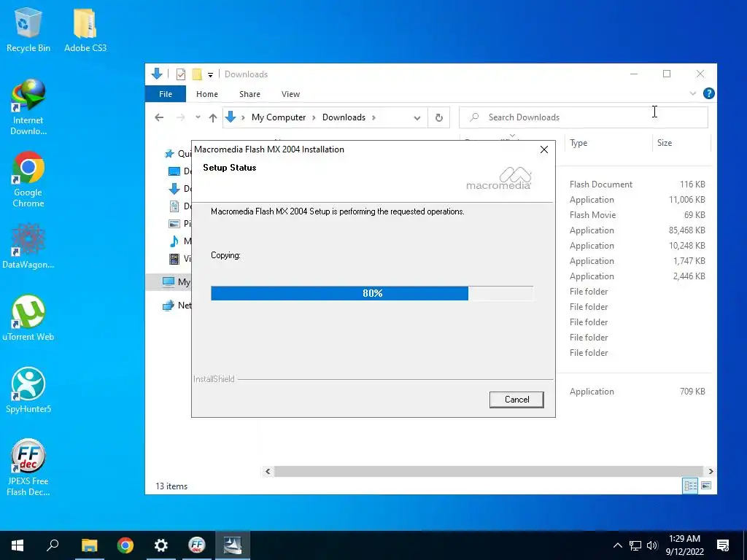Click My Computer in the address path
This screenshot has height=560, width=747.
279,117
